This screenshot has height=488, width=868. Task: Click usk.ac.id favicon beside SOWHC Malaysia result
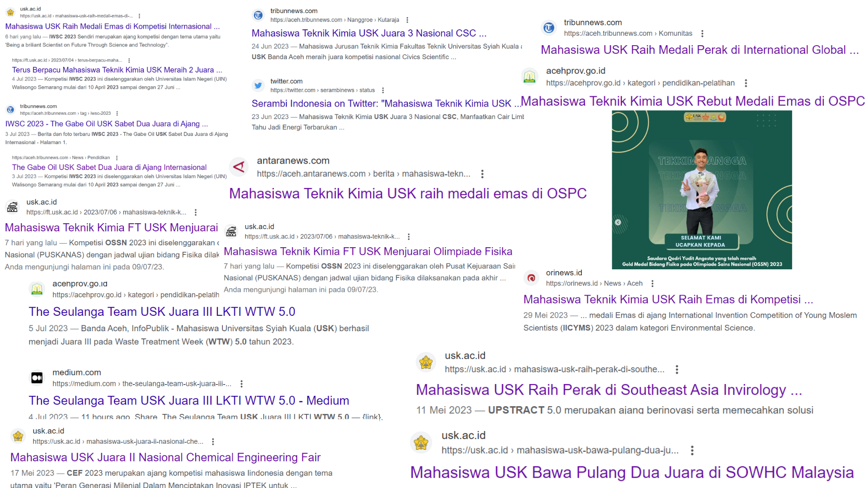pyautogui.click(x=421, y=442)
